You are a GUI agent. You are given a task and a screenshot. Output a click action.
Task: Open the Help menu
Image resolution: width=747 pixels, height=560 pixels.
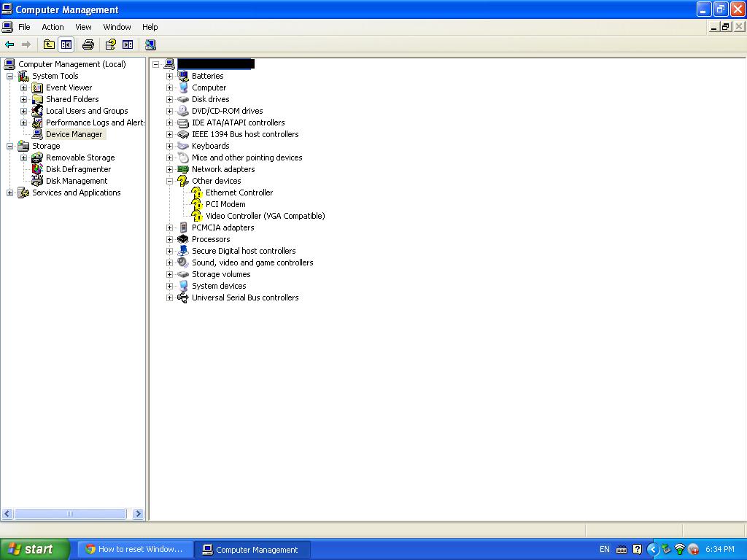(x=150, y=27)
